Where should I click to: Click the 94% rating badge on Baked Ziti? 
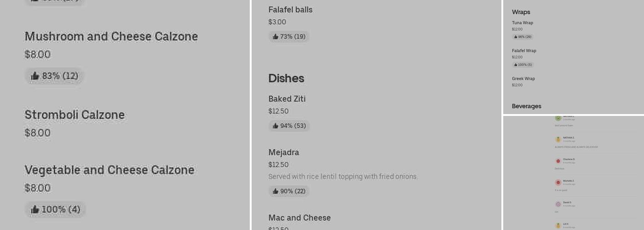[x=289, y=126]
